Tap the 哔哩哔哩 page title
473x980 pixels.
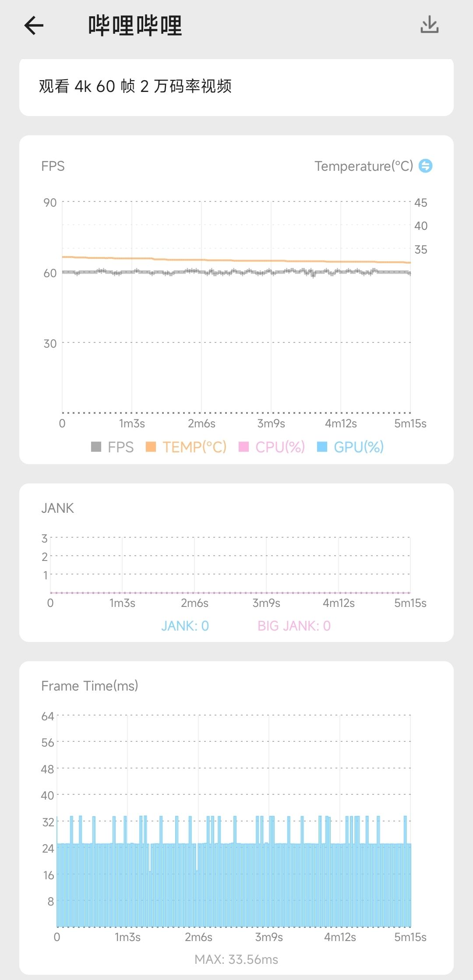[135, 25]
